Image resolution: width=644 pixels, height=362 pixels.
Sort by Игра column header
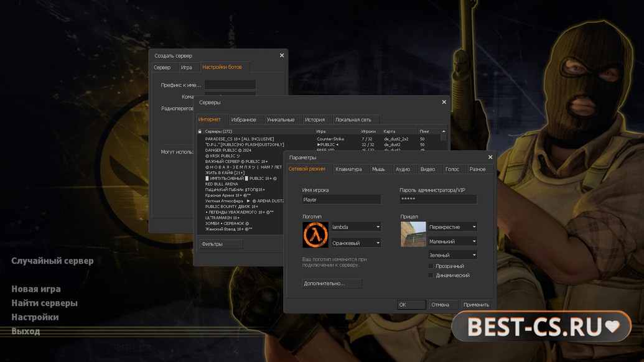(x=337, y=131)
